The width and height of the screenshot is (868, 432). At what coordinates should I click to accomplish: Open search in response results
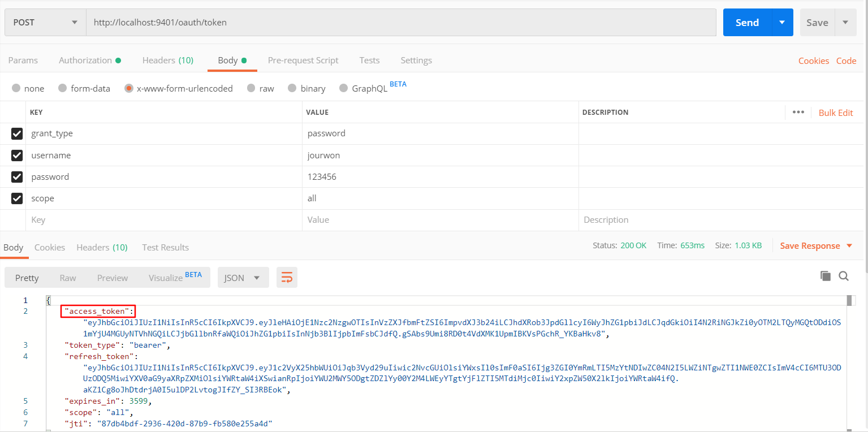click(844, 276)
